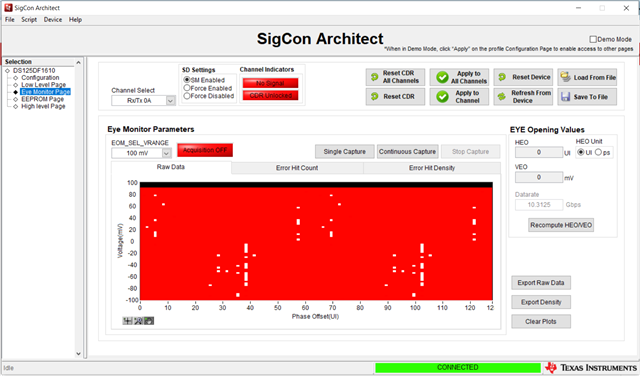Click the Refresh From Device button
The height and width of the screenshot is (376, 640).
(523, 97)
